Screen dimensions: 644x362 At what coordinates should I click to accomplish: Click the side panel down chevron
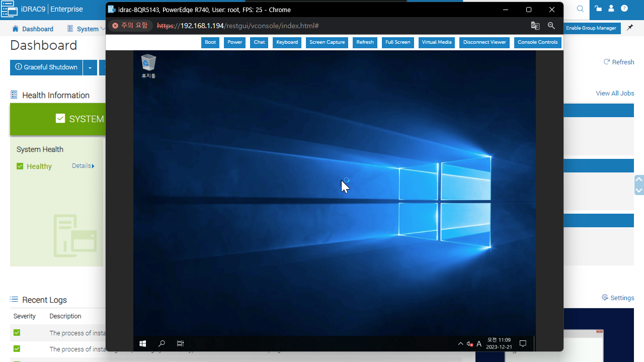(x=639, y=191)
